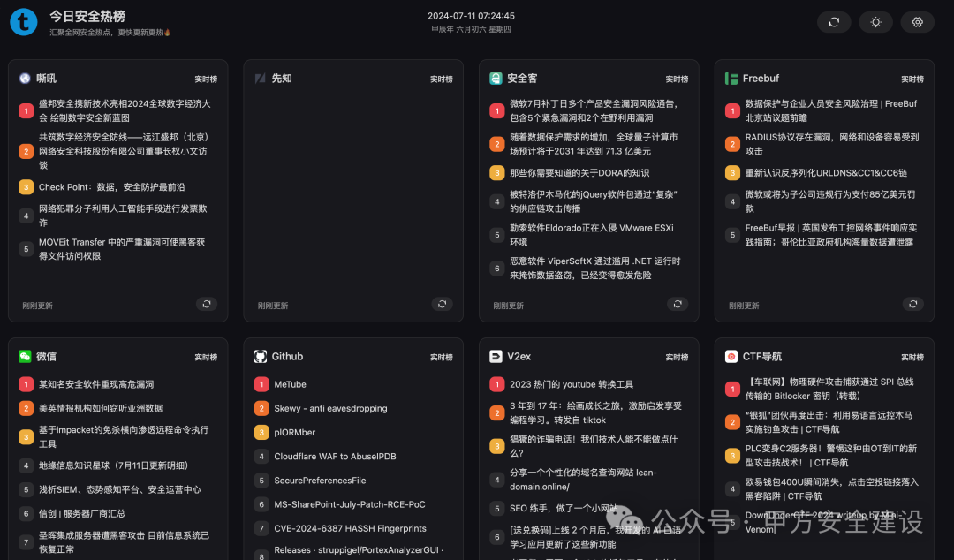This screenshot has width=954, height=560.
Task: Click 实时榜 tag on CTF导航 card
Action: 912,358
